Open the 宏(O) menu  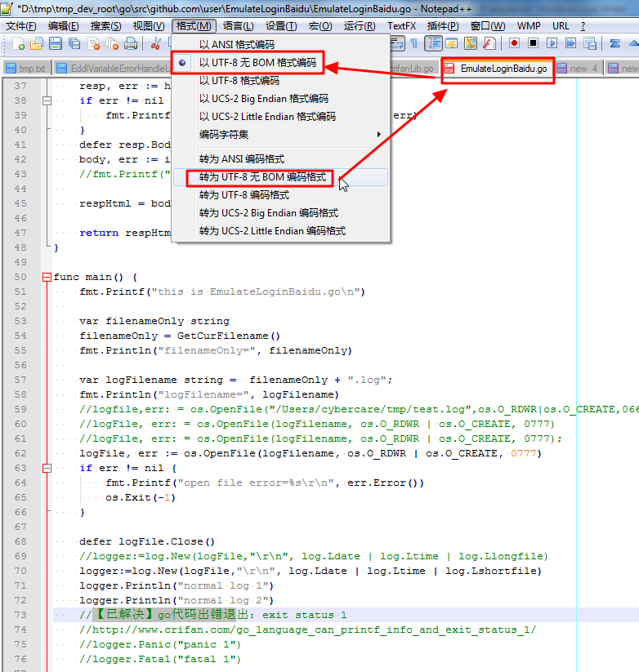320,26
